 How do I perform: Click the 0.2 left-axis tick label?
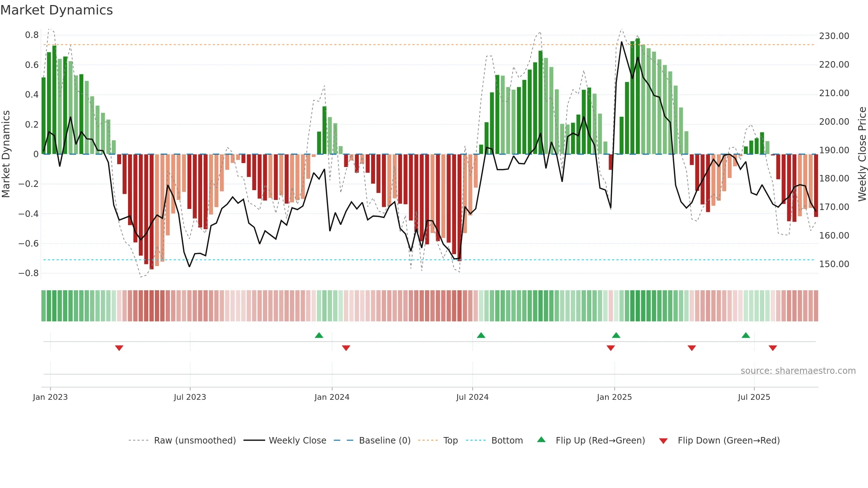pos(32,124)
